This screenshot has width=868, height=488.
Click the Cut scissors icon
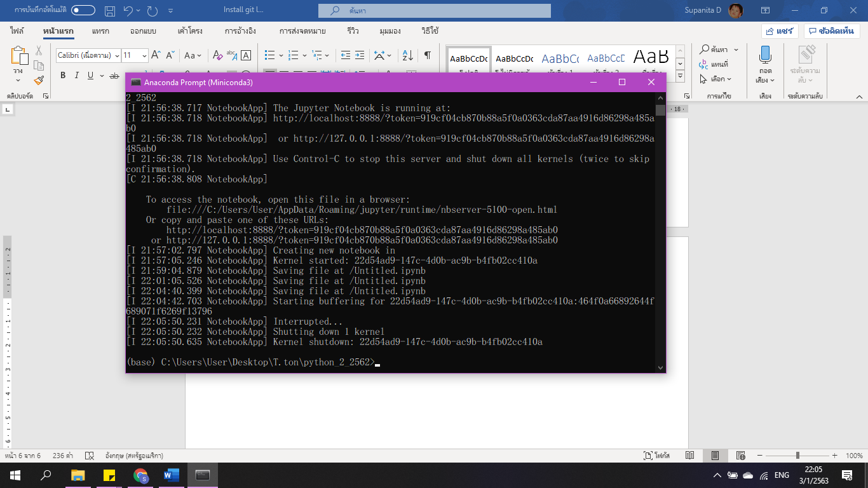coord(39,51)
